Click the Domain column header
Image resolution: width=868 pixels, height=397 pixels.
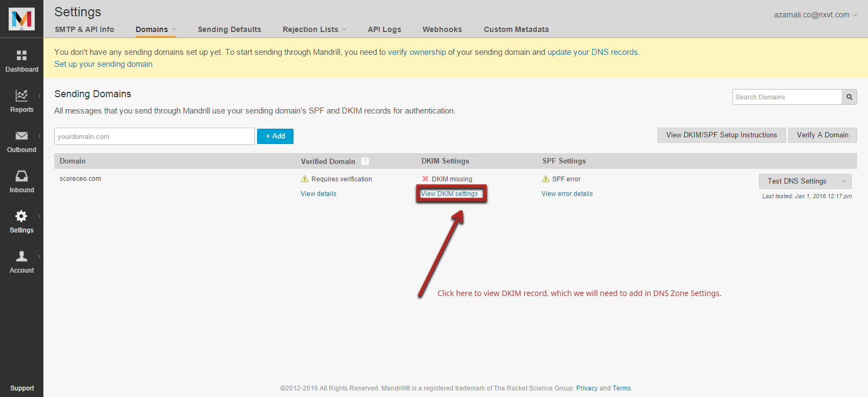click(x=73, y=161)
